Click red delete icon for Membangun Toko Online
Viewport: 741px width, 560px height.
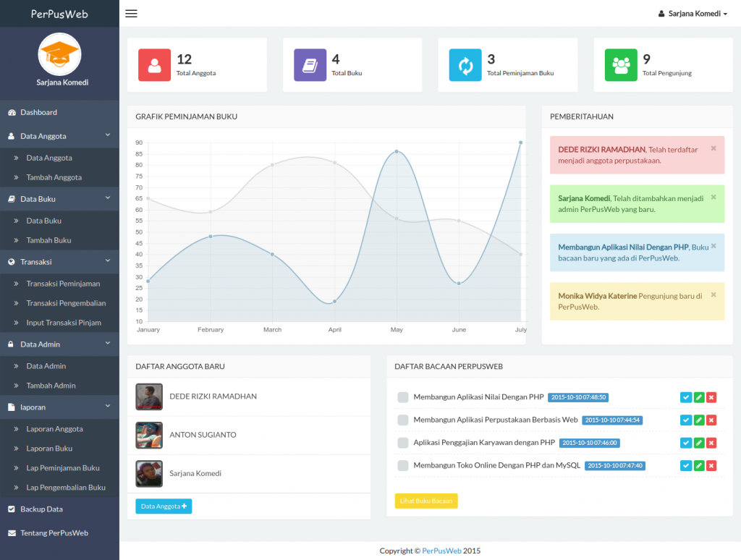(x=711, y=466)
